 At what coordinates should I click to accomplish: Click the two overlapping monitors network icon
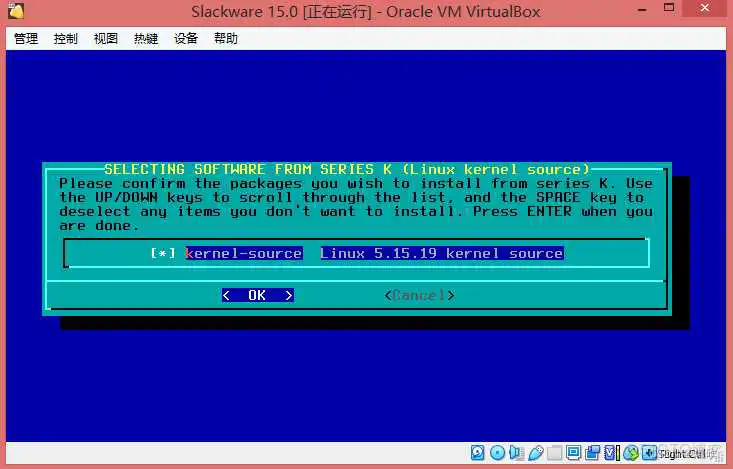click(592, 453)
